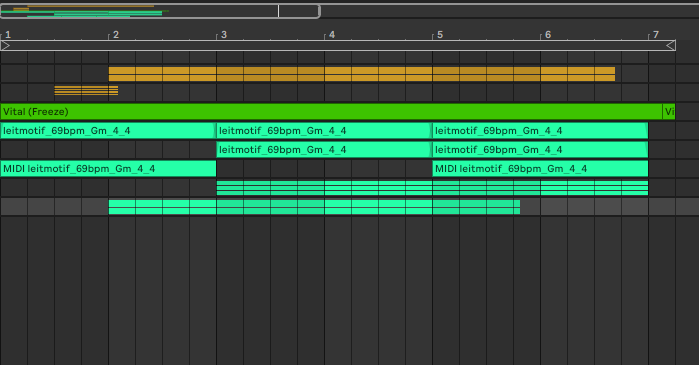The height and width of the screenshot is (365, 699).
Task: Click bar 6 in the beat-time ruler
Action: tap(547, 35)
